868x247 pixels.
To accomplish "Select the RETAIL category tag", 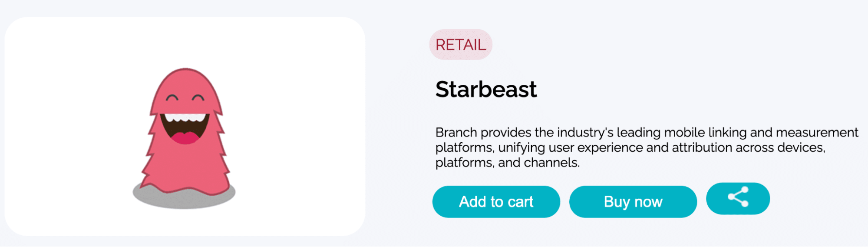I will click(x=461, y=45).
